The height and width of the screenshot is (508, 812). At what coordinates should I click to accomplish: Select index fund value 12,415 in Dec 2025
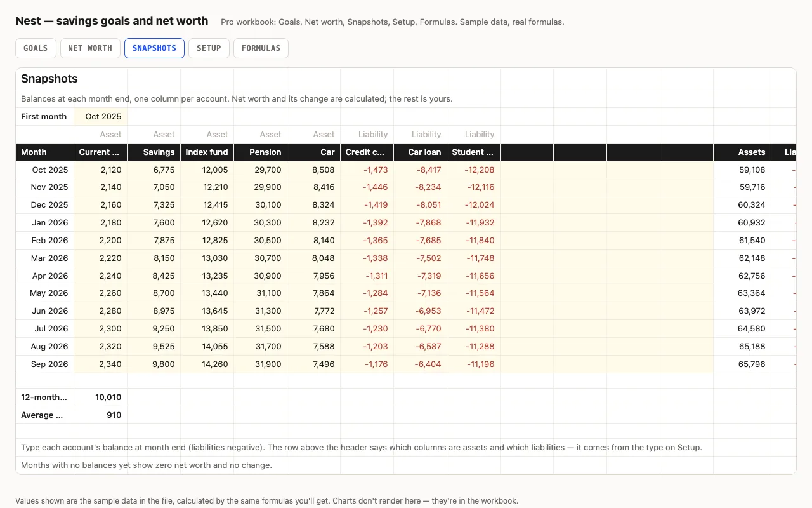pos(207,205)
